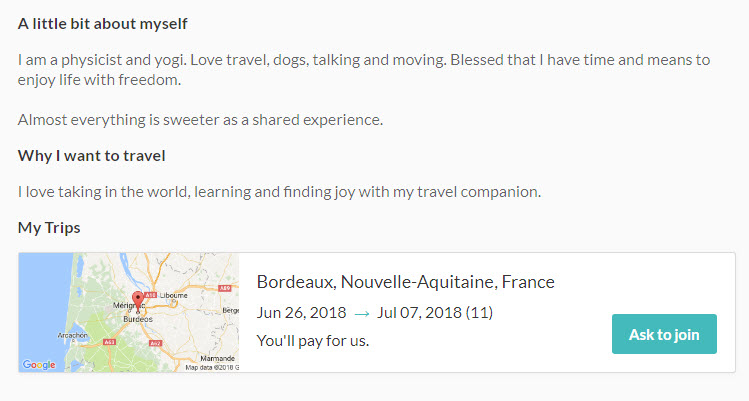Click the red map pin on Bordeaux
749x401 pixels.
(x=138, y=301)
